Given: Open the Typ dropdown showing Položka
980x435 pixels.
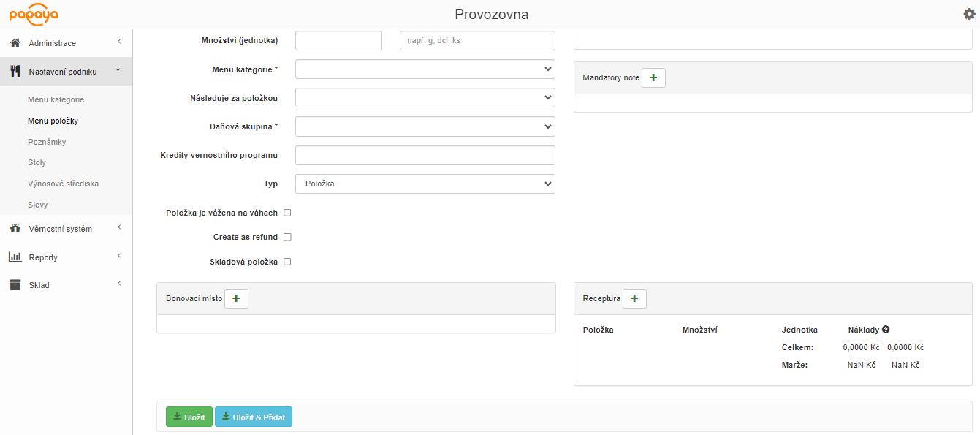Looking at the screenshot, I should tap(425, 184).
